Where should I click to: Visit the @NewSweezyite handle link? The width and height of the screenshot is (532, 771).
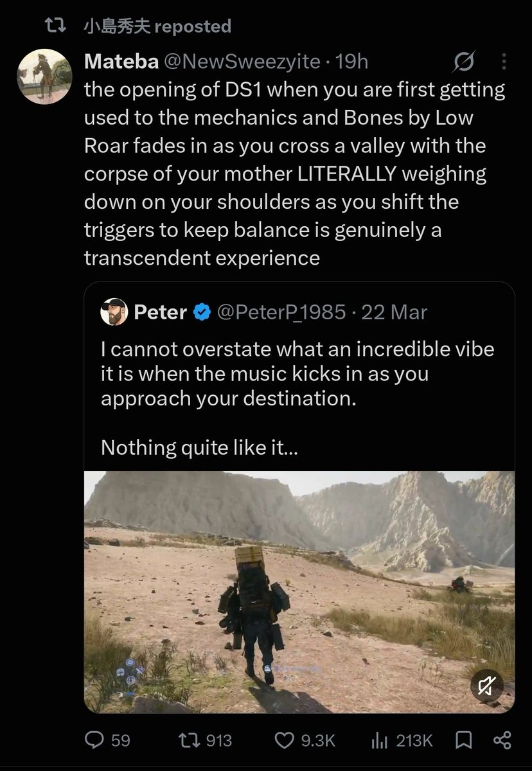coord(243,62)
